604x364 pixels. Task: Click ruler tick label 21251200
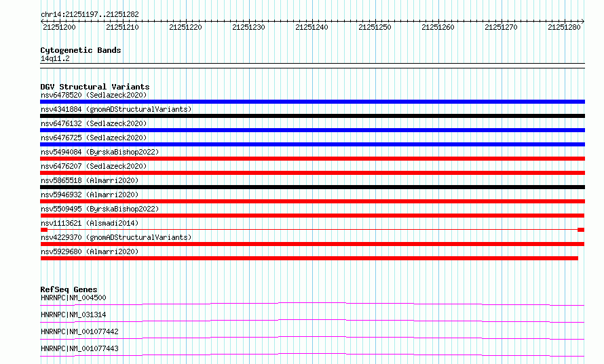(x=59, y=27)
